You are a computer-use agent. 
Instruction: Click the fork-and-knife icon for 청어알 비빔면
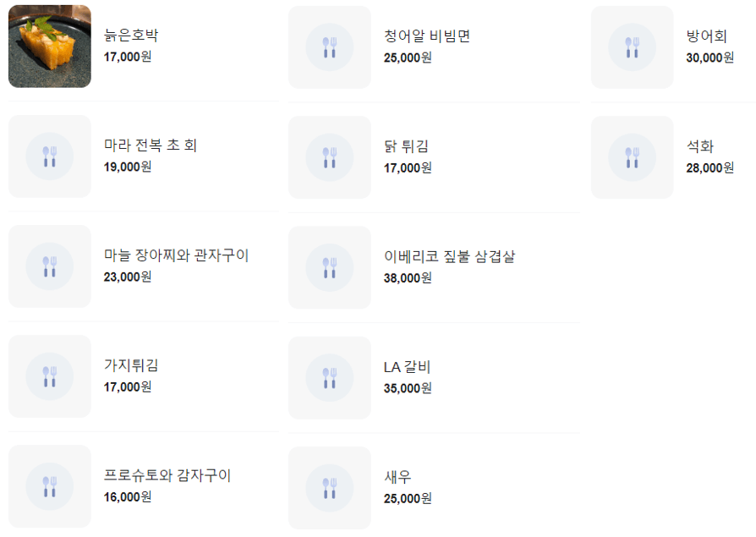coord(329,47)
